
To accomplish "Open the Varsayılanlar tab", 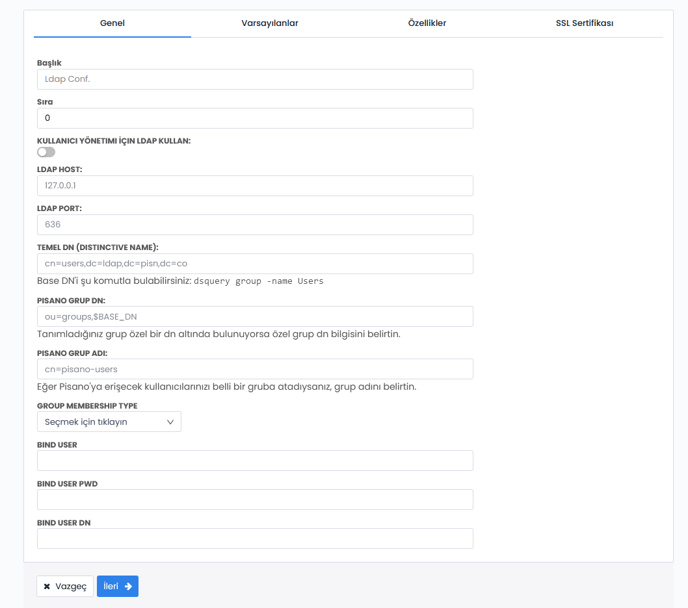I will tap(270, 23).
